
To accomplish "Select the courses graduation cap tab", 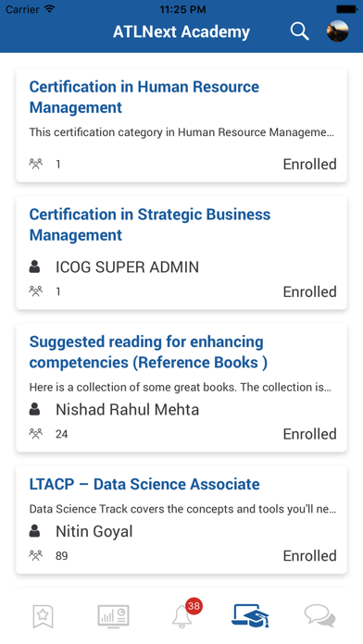I will point(250,615).
